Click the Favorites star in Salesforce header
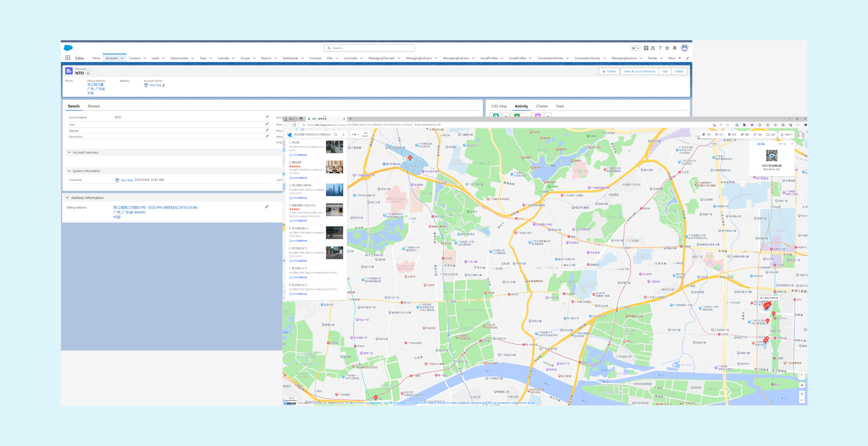The width and height of the screenshot is (868, 446). pyautogui.click(x=633, y=48)
